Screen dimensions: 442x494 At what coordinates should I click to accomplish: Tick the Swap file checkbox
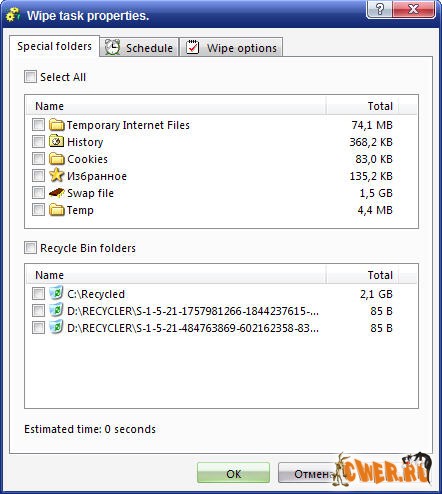pos(38,193)
